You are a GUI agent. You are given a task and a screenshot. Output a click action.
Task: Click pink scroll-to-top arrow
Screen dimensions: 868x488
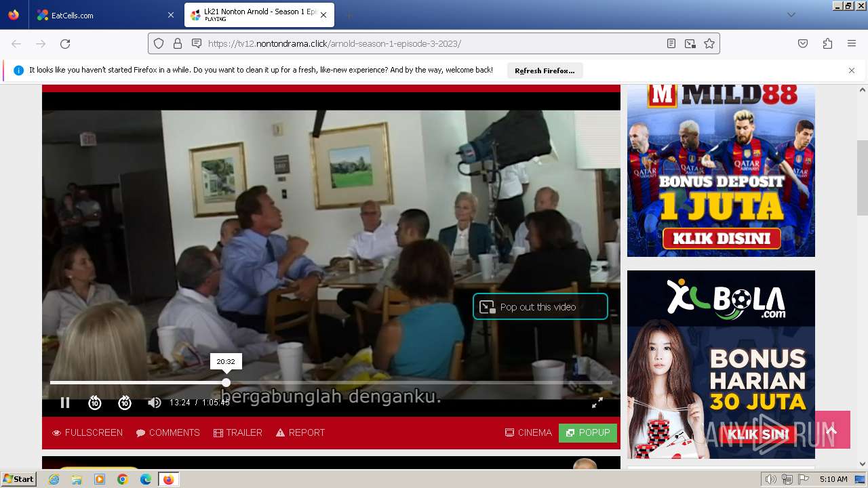click(832, 430)
